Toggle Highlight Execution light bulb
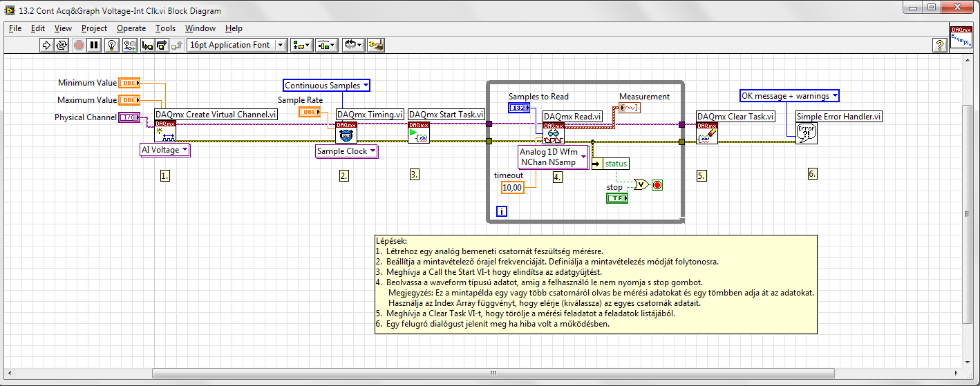This screenshot has height=386, width=980. (113, 45)
